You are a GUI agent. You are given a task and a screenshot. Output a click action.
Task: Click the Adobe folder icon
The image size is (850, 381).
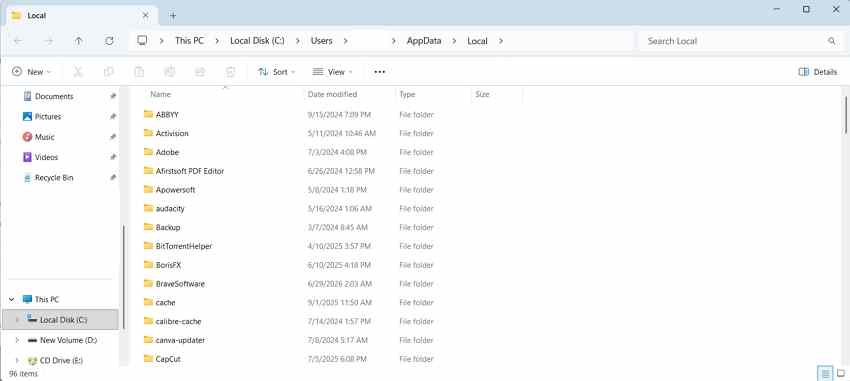coord(149,152)
